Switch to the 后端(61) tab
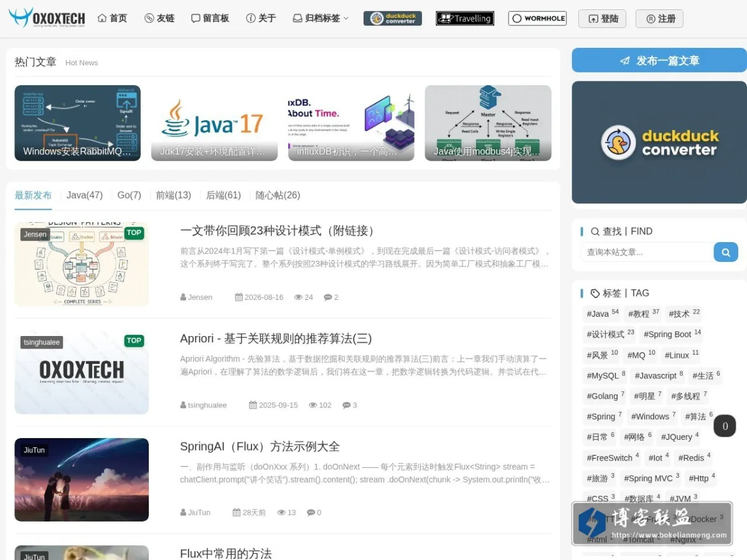Viewport: 747px width, 560px height. coord(223,195)
